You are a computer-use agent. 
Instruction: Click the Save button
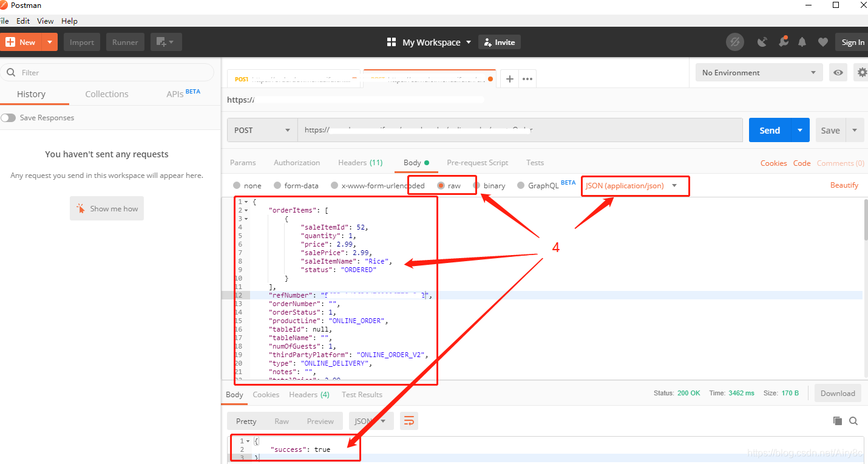coord(830,130)
